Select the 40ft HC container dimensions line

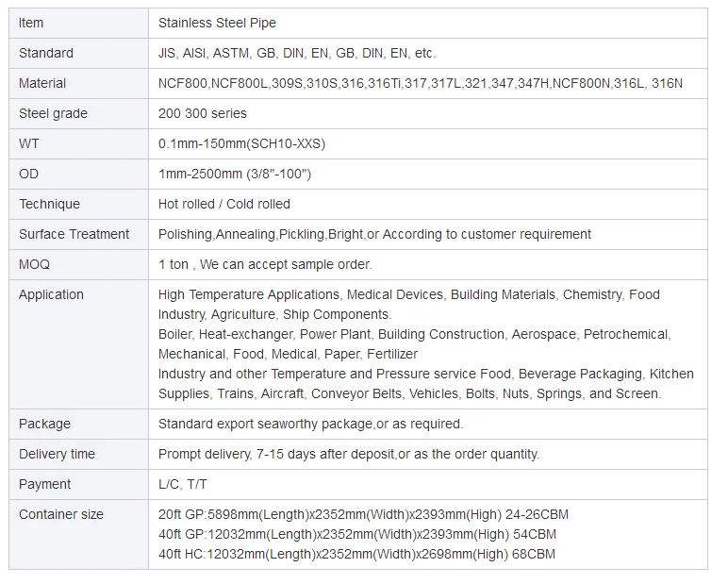[x=356, y=554]
